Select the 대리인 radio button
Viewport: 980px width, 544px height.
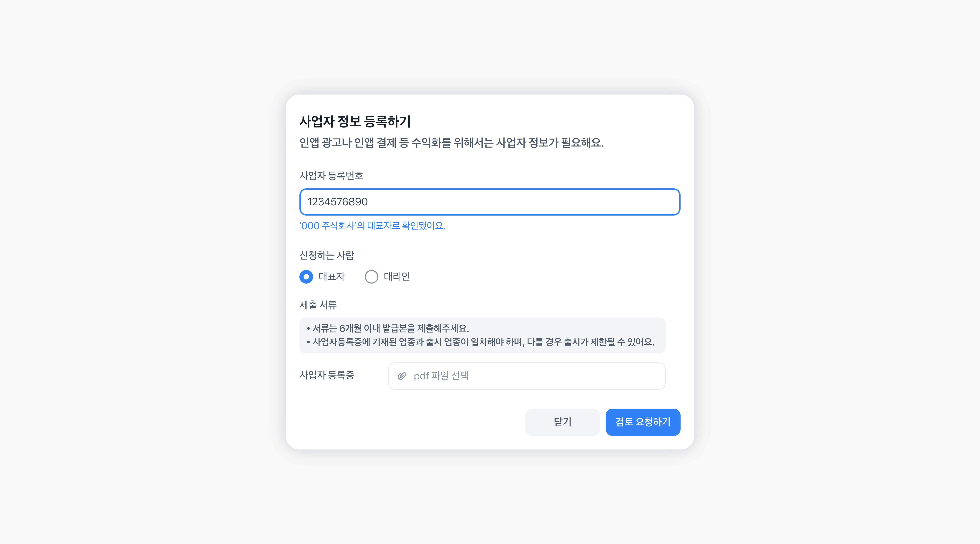pos(371,277)
